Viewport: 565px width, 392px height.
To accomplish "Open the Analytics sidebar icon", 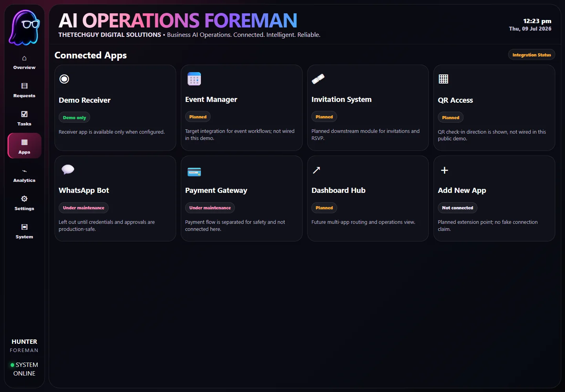I will (24, 171).
